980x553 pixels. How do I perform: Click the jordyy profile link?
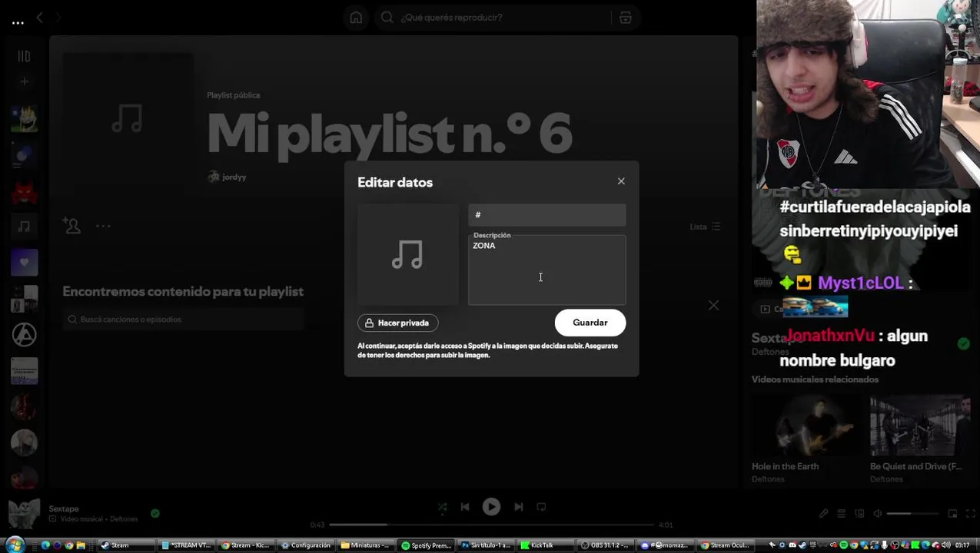(234, 177)
